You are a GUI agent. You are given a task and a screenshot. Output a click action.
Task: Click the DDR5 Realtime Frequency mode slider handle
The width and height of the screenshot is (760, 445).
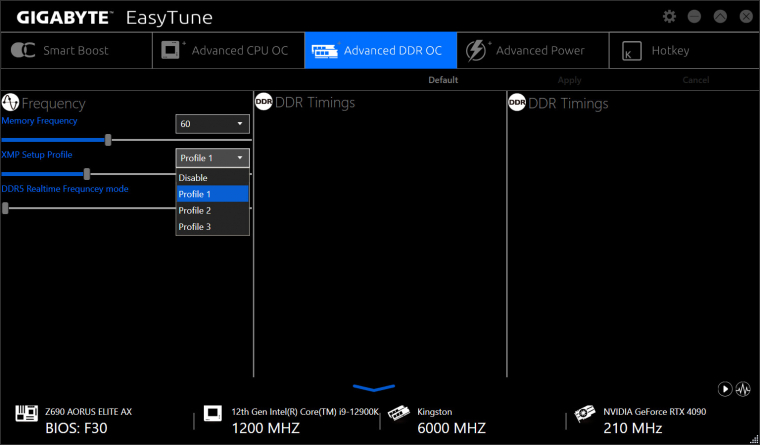[x=5, y=208]
